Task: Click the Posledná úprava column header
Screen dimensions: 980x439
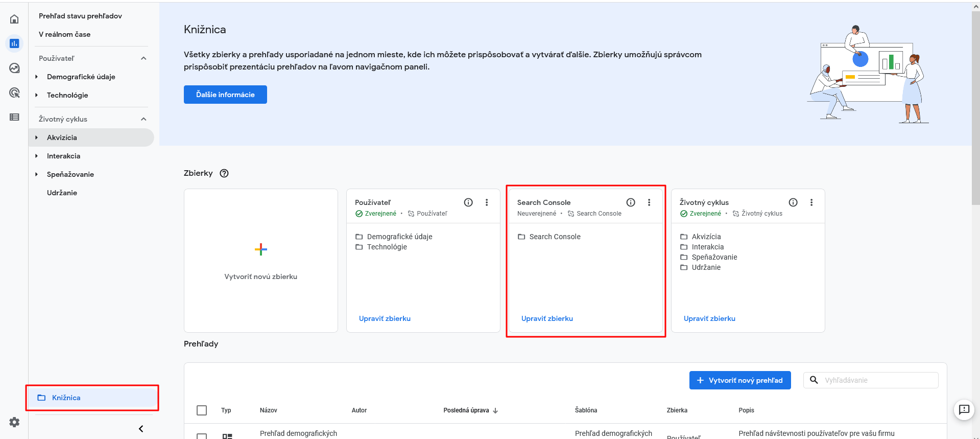Action: click(466, 410)
